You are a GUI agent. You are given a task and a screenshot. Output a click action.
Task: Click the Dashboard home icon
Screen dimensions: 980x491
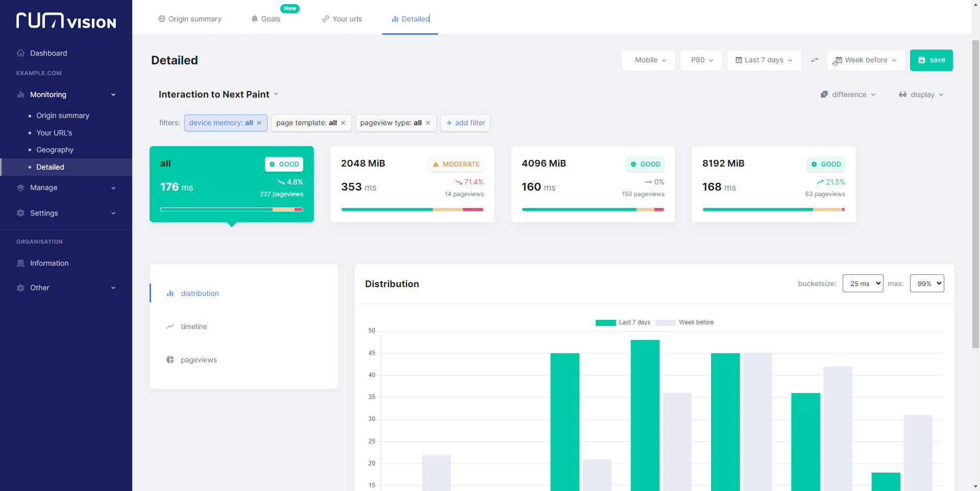(x=20, y=53)
